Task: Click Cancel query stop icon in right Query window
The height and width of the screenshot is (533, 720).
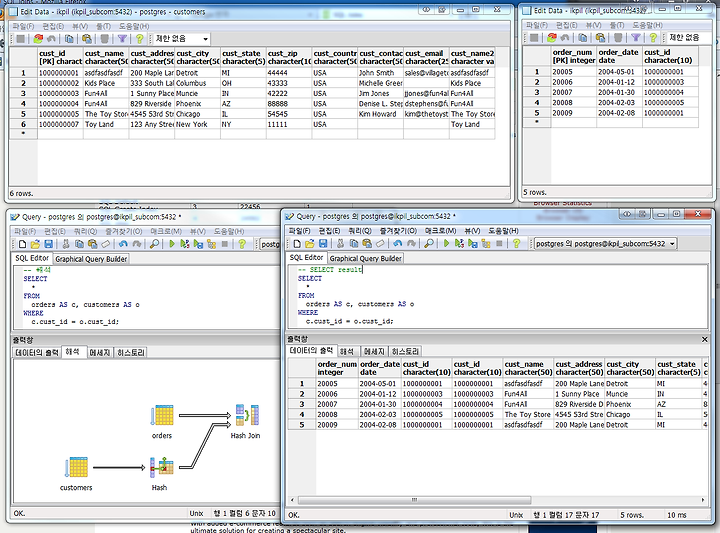Action: pos(499,244)
